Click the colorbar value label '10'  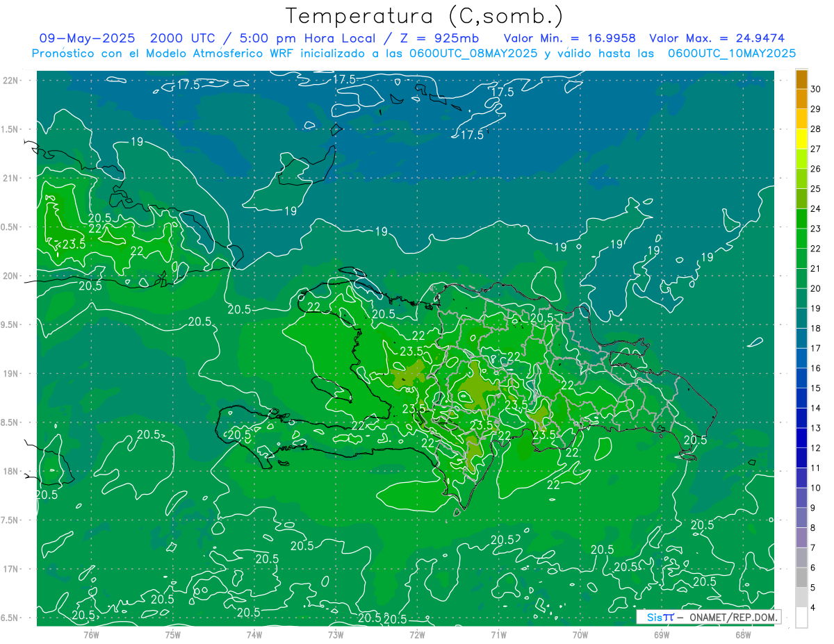coord(815,488)
